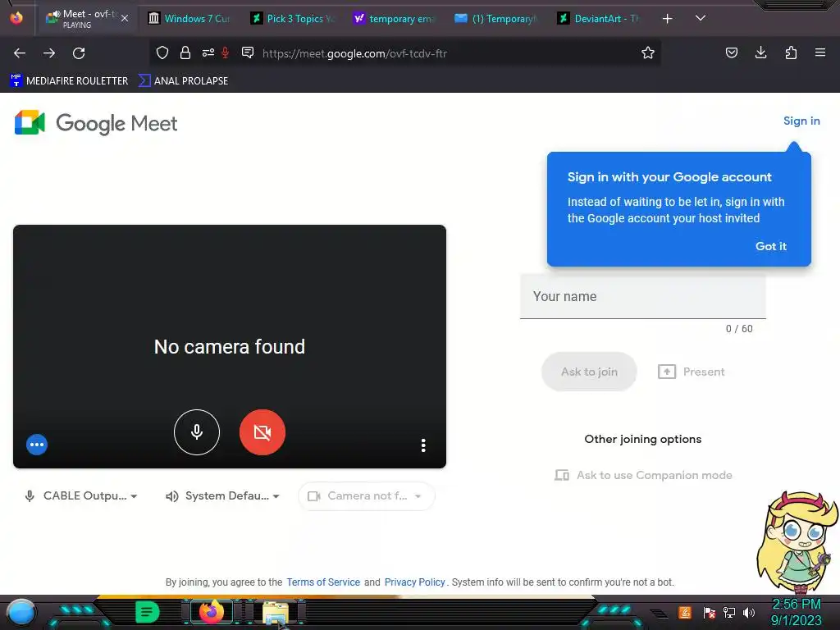
Task: Open a new tab with the plus button
Action: coord(667,19)
